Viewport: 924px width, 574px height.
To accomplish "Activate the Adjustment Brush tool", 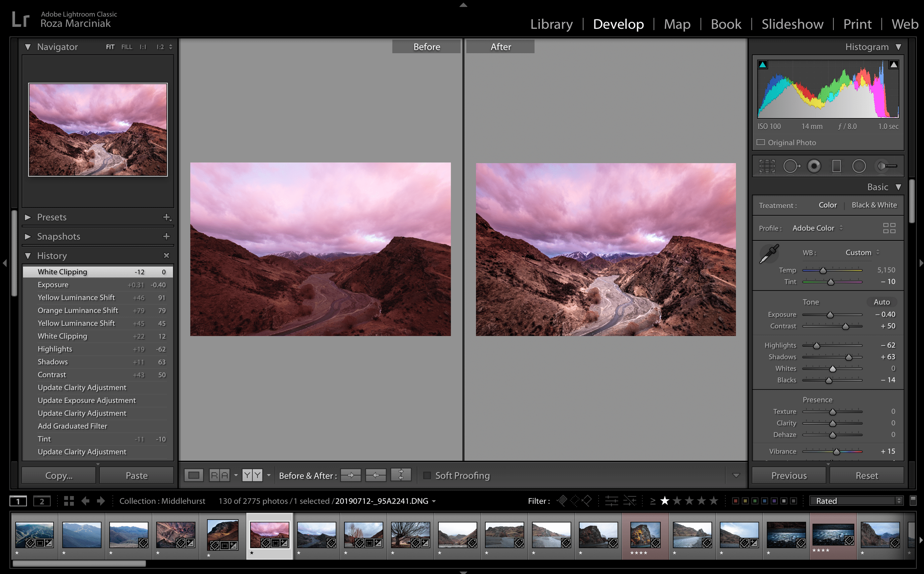I will [x=886, y=166].
